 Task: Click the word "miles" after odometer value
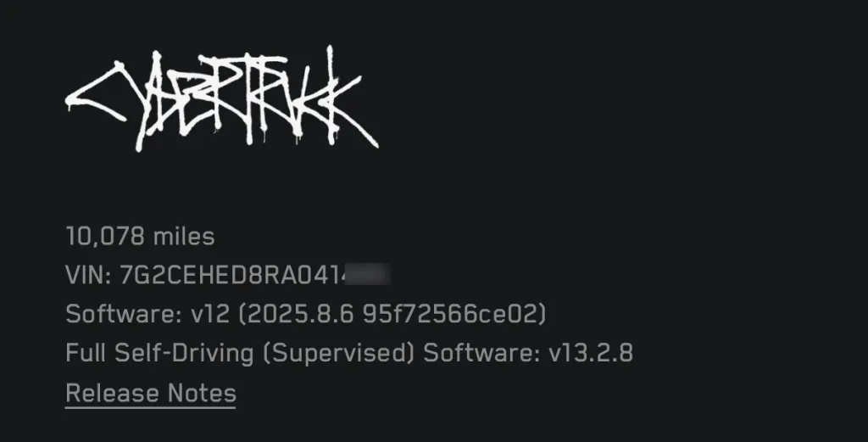point(184,237)
